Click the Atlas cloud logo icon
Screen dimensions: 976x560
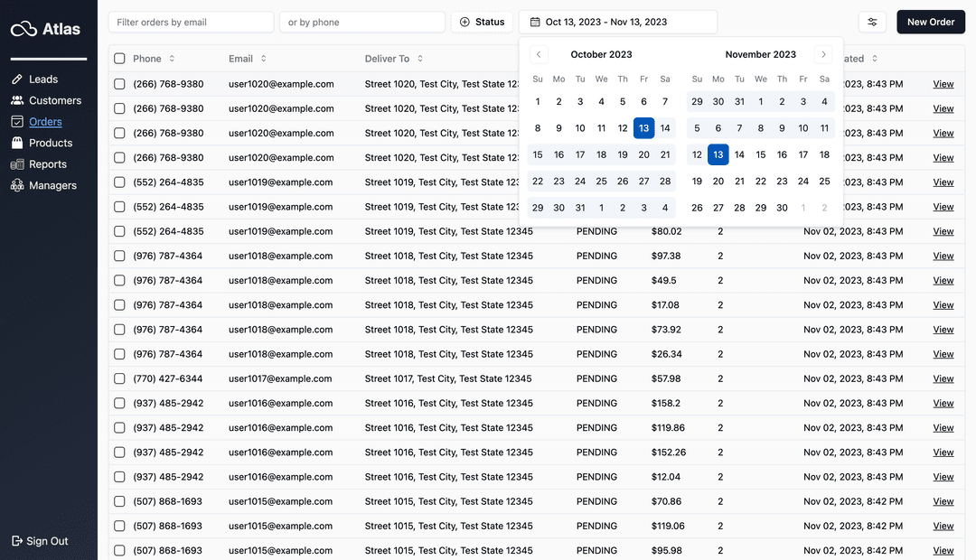click(x=23, y=30)
